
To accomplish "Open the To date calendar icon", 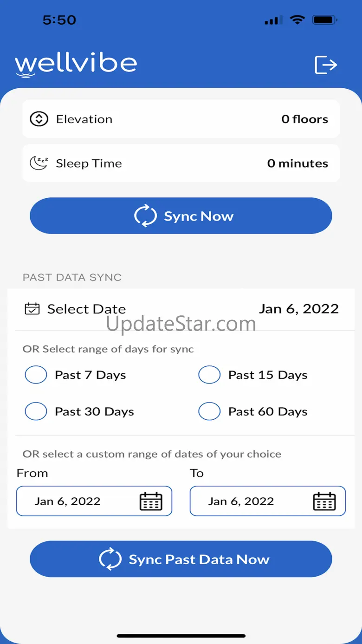I will (x=324, y=501).
